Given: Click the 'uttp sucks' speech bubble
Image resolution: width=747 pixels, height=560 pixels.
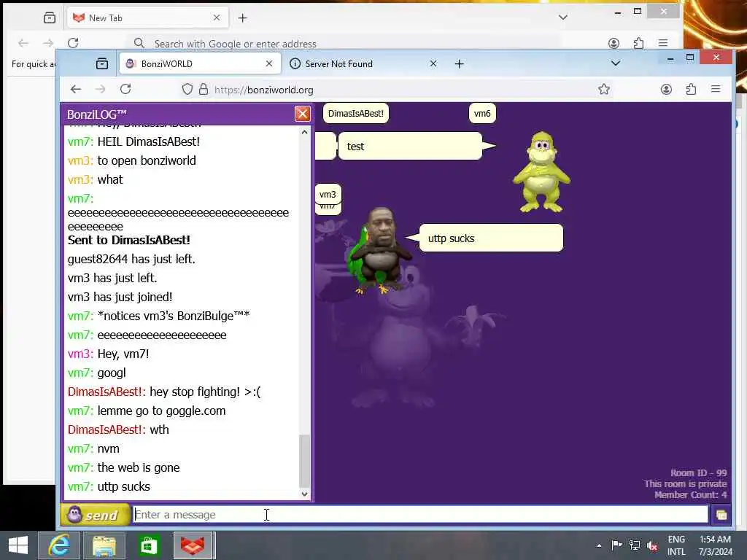Looking at the screenshot, I should pos(491,238).
